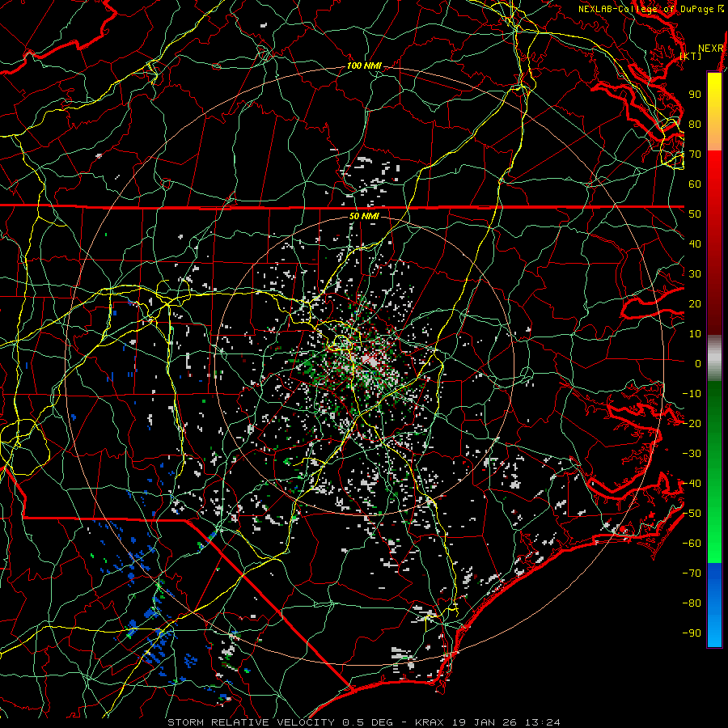The image size is (728, 728).
Task: Select the 20 knot scale label
Action: pos(695,303)
